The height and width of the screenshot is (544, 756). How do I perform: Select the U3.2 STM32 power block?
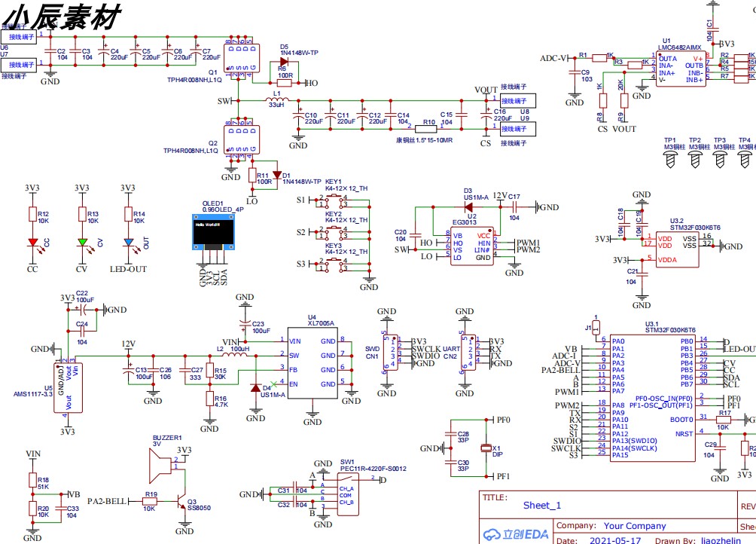tap(678, 249)
